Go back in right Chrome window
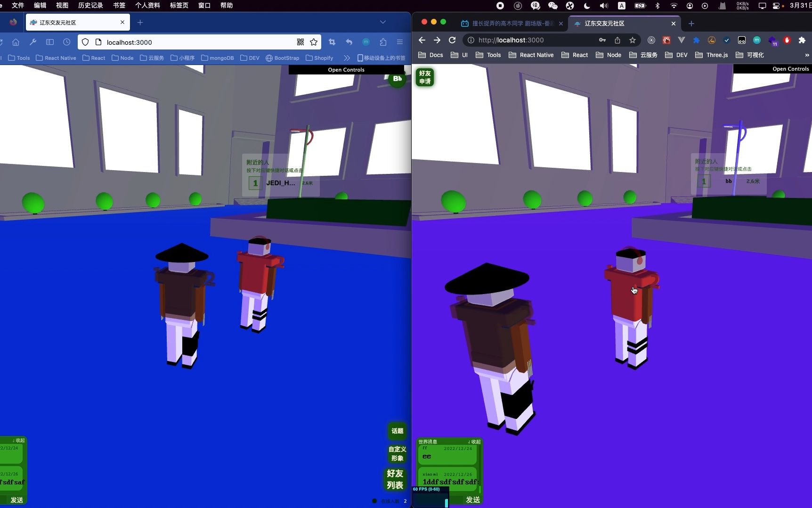The height and width of the screenshot is (508, 812). tap(422, 40)
